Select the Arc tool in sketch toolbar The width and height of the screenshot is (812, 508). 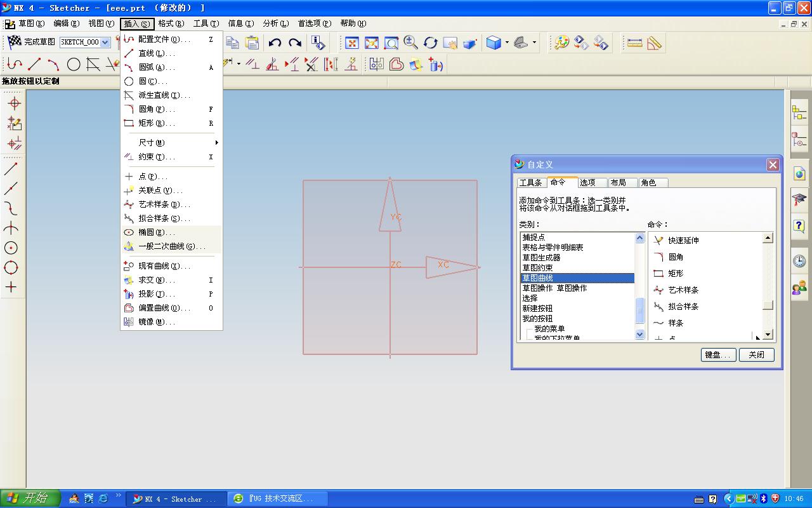point(54,64)
